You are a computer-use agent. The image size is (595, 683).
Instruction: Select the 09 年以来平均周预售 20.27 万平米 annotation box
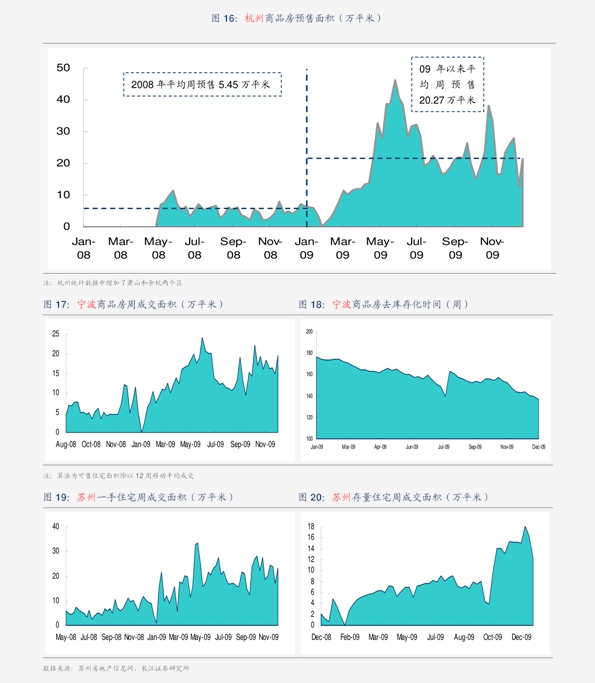(447, 84)
